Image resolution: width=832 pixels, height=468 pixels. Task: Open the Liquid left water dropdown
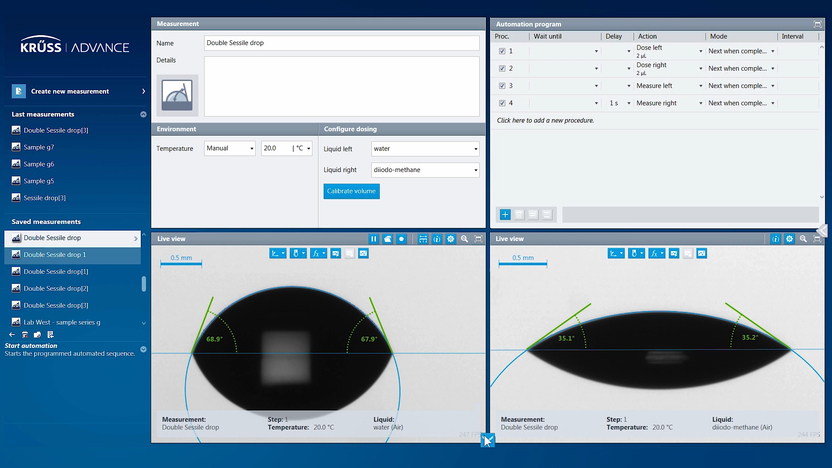click(424, 148)
